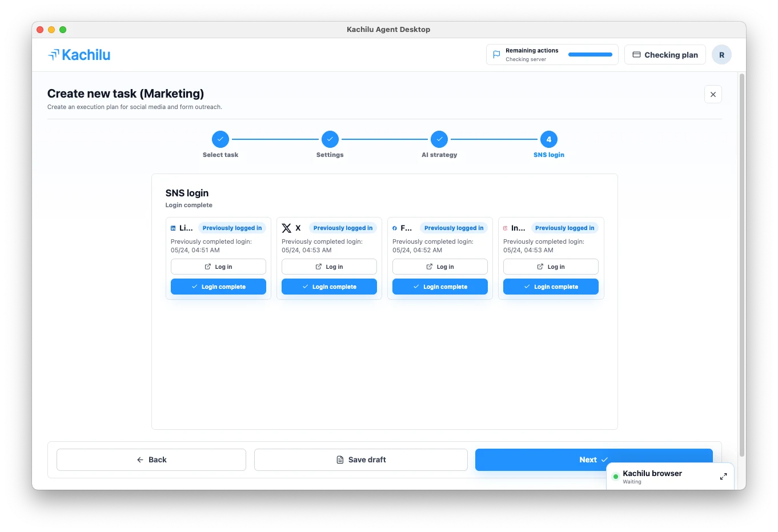
Task: Go to the Select task step
Action: [x=220, y=139]
